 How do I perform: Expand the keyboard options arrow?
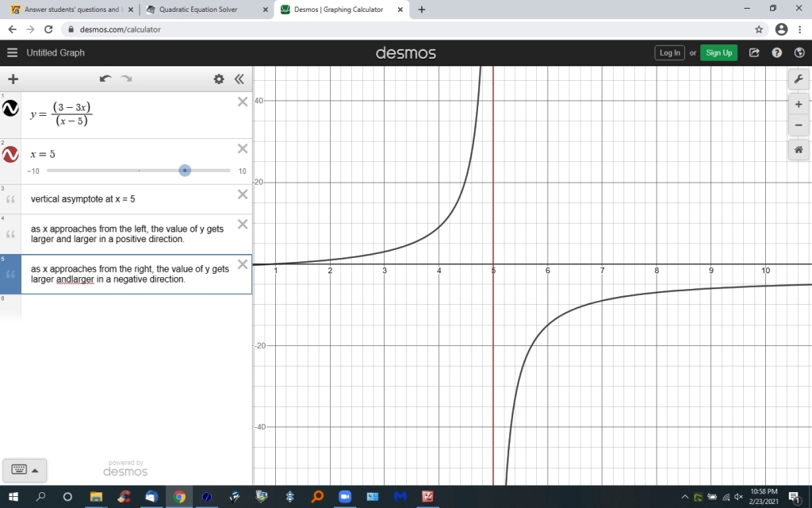pos(35,470)
